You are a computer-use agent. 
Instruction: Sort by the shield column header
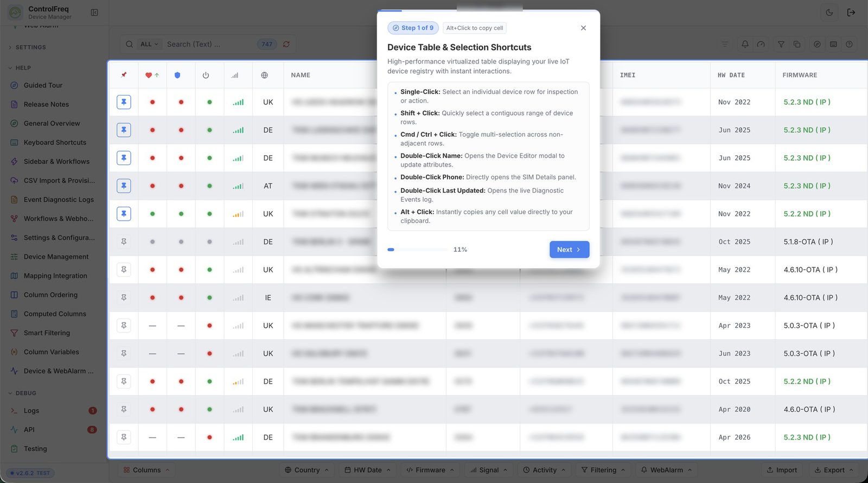pos(177,75)
